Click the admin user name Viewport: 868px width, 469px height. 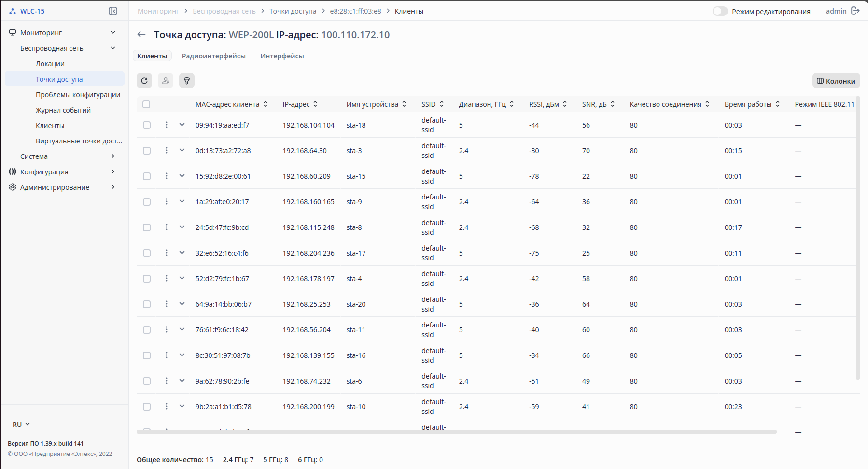[836, 11]
